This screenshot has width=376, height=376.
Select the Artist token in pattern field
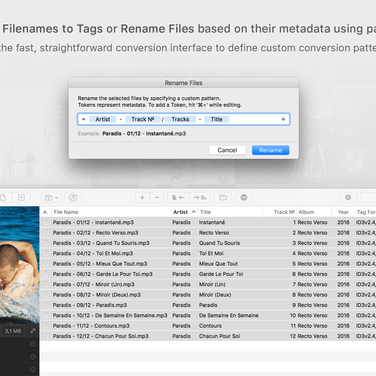pos(103,119)
